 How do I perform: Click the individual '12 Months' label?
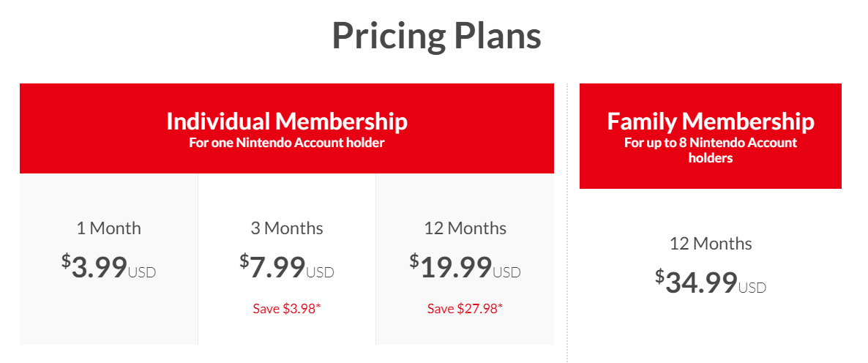pos(465,228)
